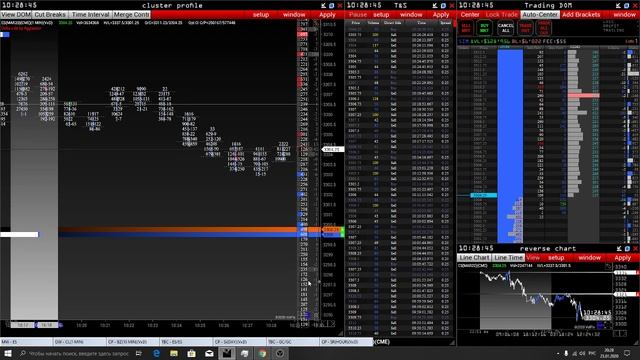This screenshot has width=640, height=360.
Task: Pause the T&S feed
Action: pyautogui.click(x=358, y=14)
